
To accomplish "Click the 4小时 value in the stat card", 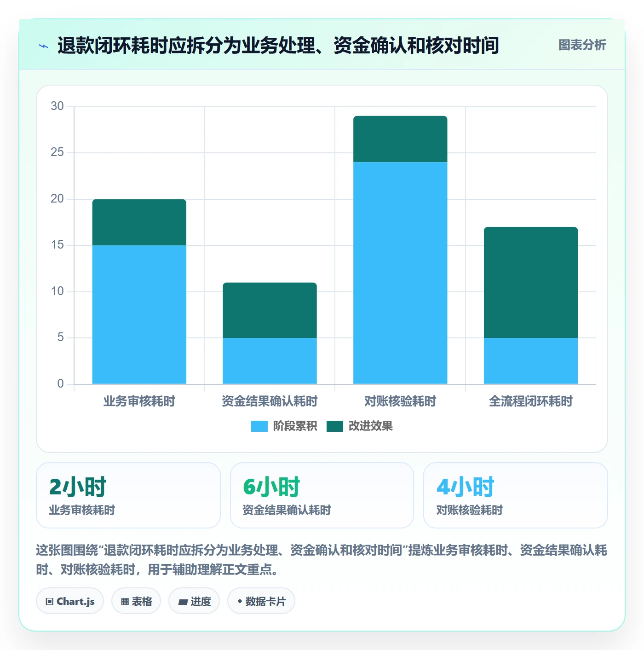I will [465, 487].
